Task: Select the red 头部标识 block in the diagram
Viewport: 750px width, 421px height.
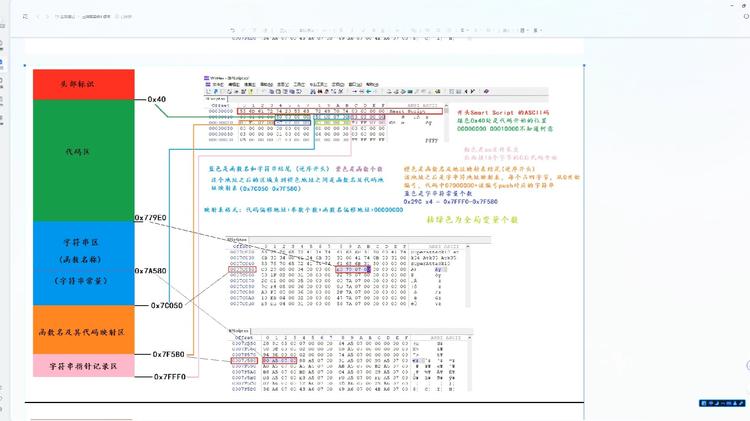Action: coord(84,84)
